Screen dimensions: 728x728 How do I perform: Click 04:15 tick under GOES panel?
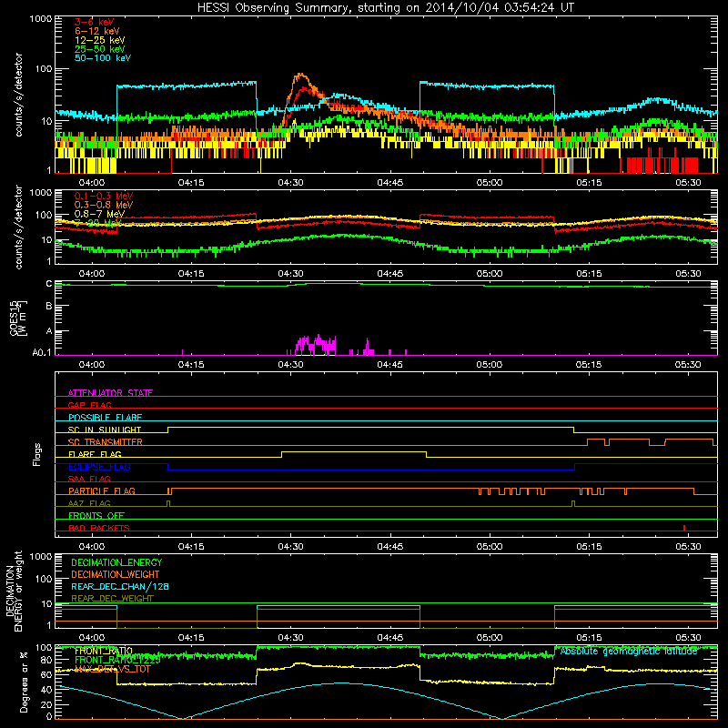coord(191,365)
